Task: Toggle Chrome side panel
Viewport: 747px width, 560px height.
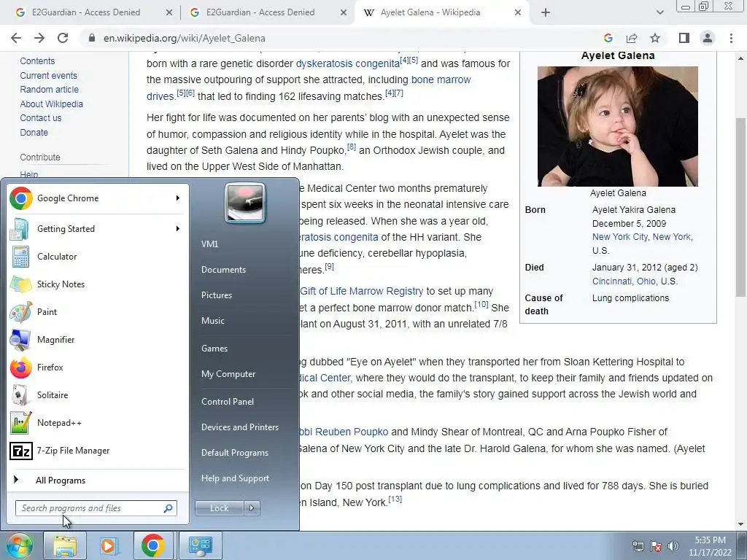Action: pyautogui.click(x=684, y=38)
